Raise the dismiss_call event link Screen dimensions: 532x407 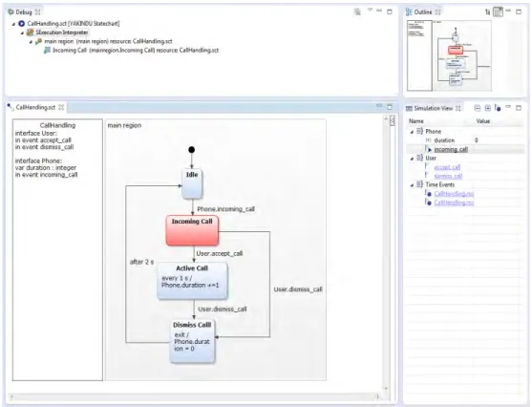[x=448, y=176]
